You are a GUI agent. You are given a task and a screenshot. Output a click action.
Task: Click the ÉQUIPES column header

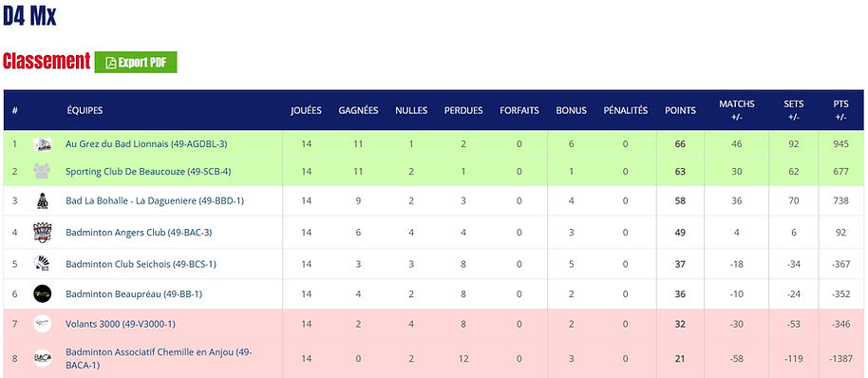[85, 110]
